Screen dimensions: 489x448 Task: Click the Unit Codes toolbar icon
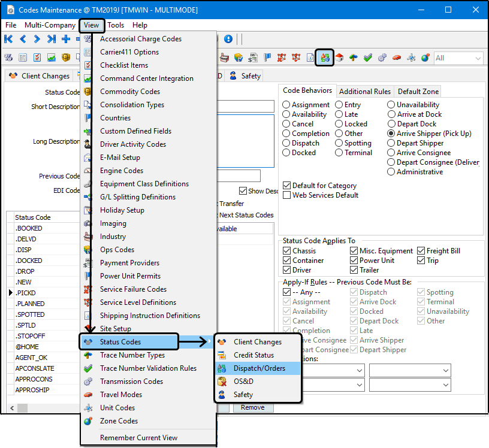410,57
